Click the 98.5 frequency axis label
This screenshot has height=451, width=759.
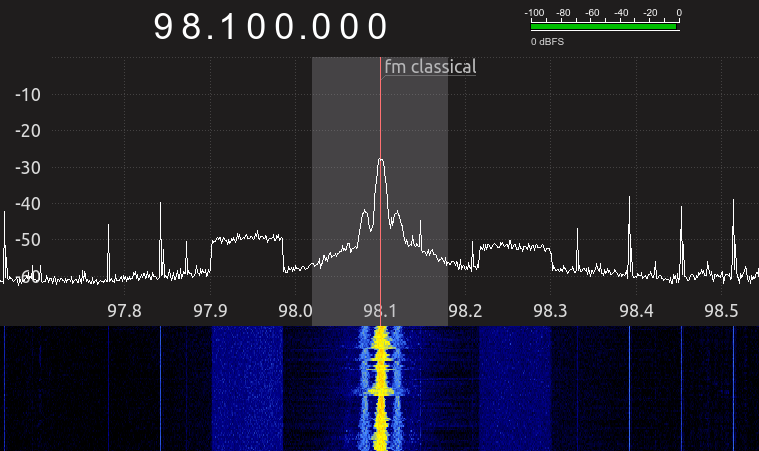coord(721,311)
